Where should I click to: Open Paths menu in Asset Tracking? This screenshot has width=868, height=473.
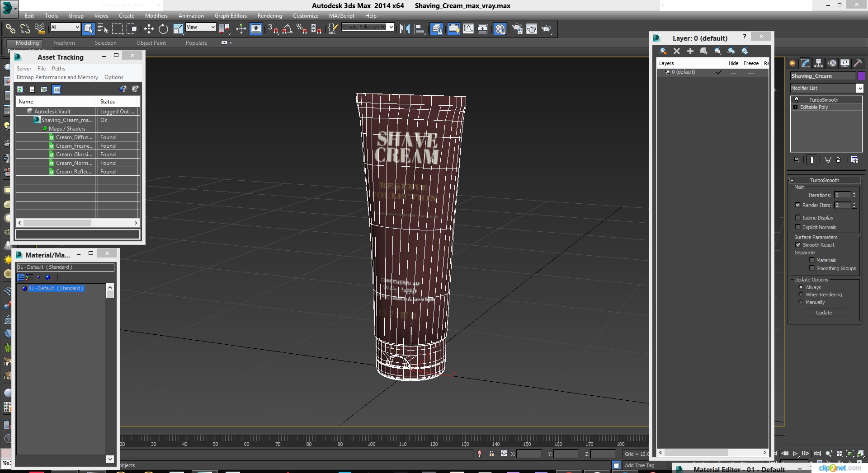[58, 69]
